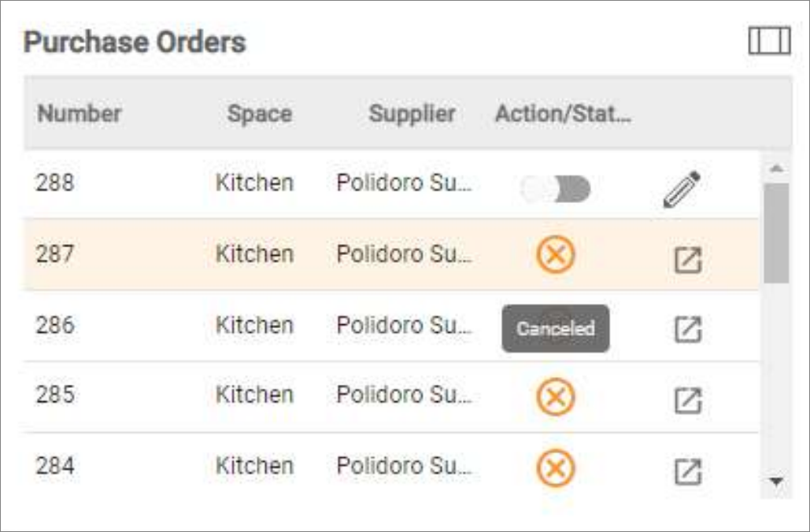Viewport: 810px width, 532px height.
Task: Click canceled status icon on order 284
Action: (x=555, y=468)
